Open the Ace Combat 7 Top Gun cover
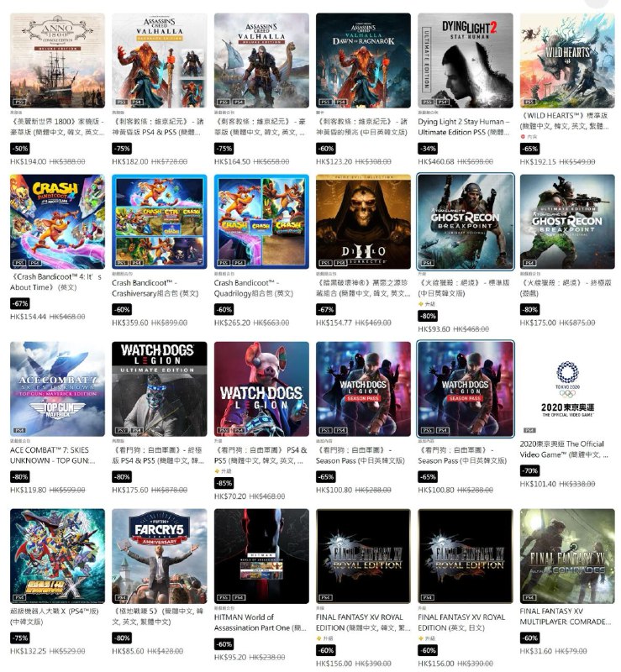Screen dimensions: 621x672 pyautogui.click(x=57, y=389)
